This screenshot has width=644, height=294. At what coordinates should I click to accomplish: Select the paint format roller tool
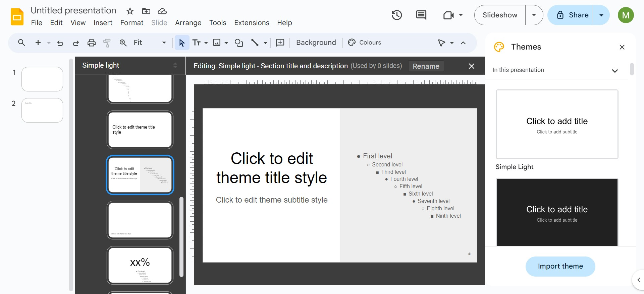107,43
